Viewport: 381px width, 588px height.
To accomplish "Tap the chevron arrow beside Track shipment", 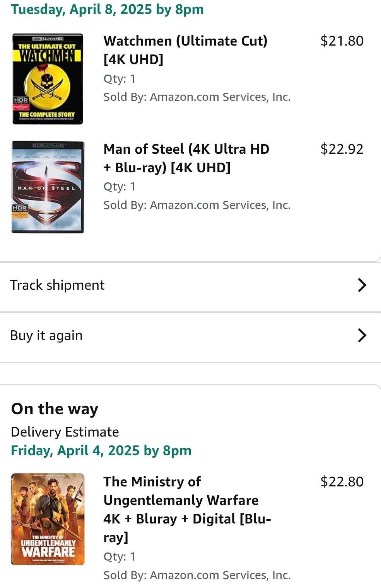I will (362, 285).
